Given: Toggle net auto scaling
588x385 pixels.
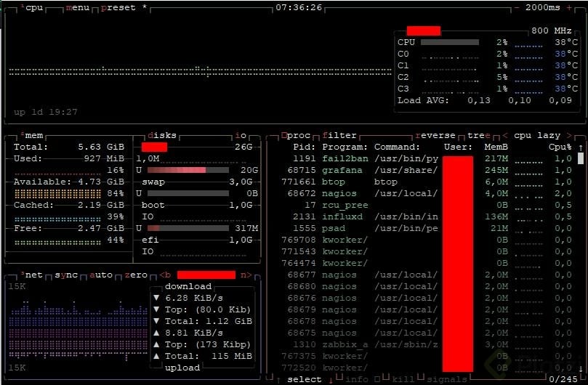Looking at the screenshot, I should 101,275.
